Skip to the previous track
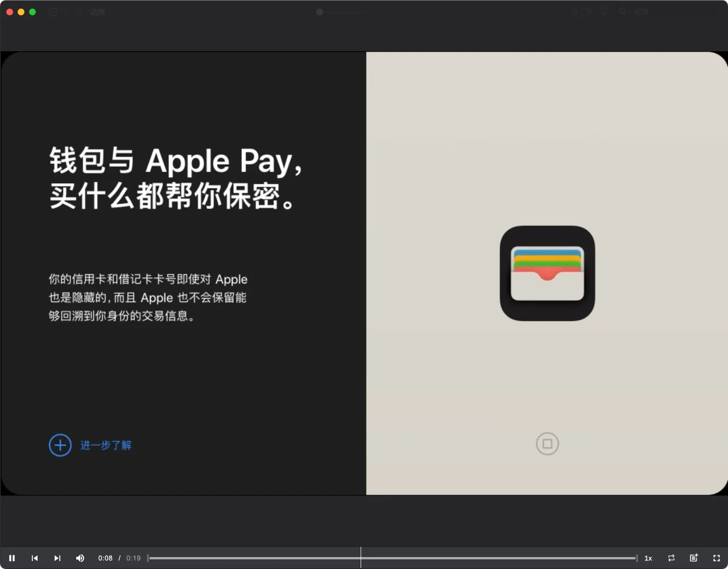Viewport: 728px width, 569px height. coord(35,558)
